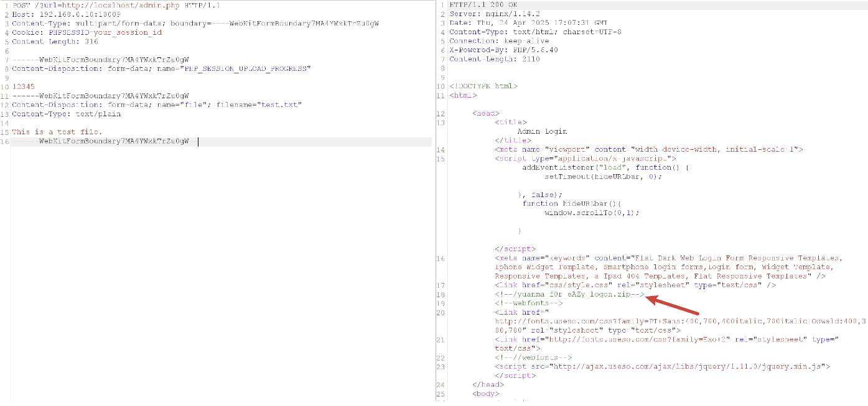Select the request 'Content-Length: 316' header
Image resolution: width=868 pixels, height=406 pixels.
(x=55, y=42)
